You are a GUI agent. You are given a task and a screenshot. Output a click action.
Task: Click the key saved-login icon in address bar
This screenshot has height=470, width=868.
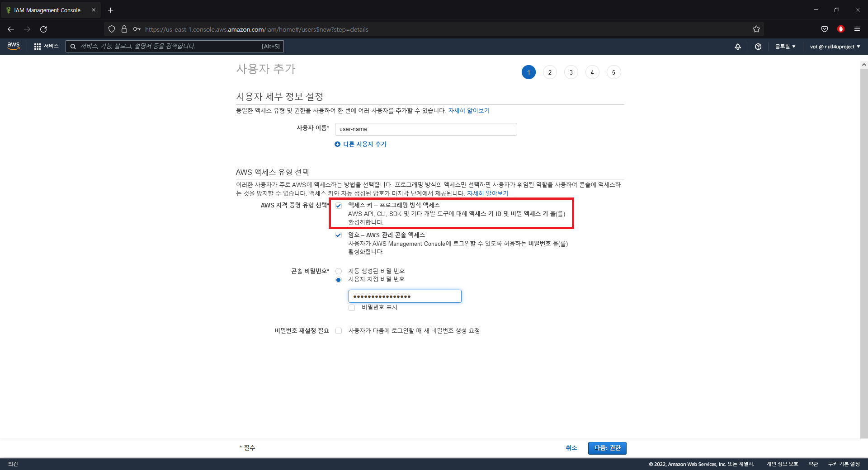pos(137,29)
